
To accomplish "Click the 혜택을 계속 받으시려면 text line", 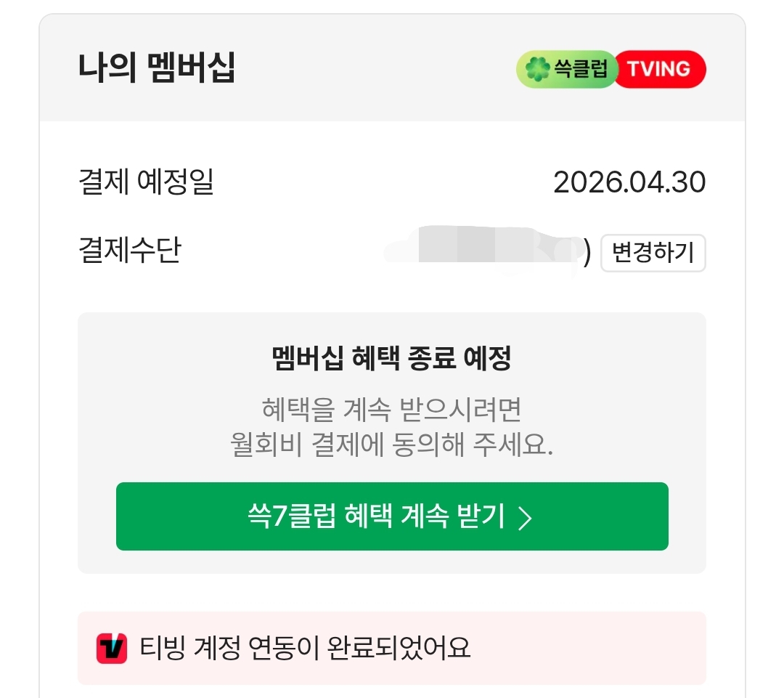I will pos(391,410).
